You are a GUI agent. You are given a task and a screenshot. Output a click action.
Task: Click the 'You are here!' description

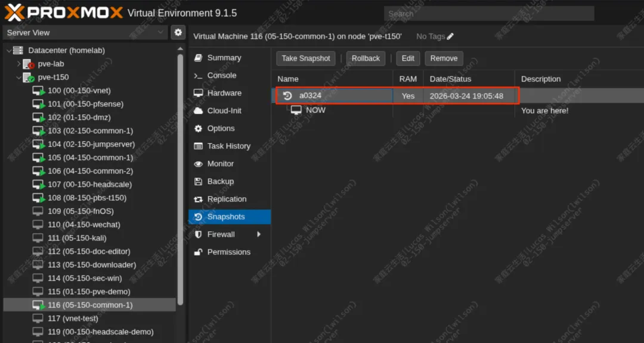coord(544,110)
